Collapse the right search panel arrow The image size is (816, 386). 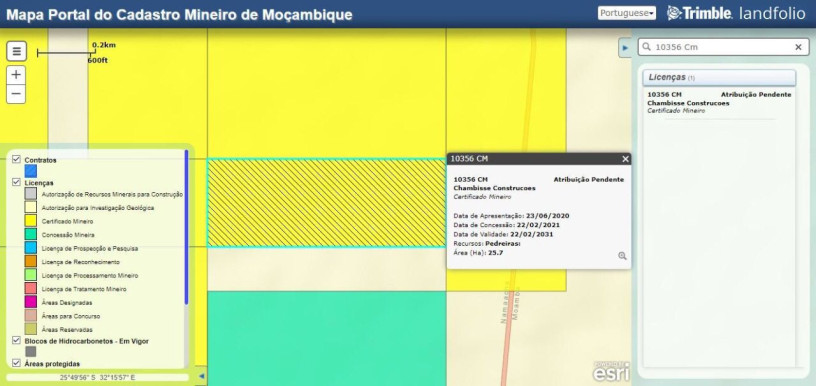pyautogui.click(x=625, y=48)
